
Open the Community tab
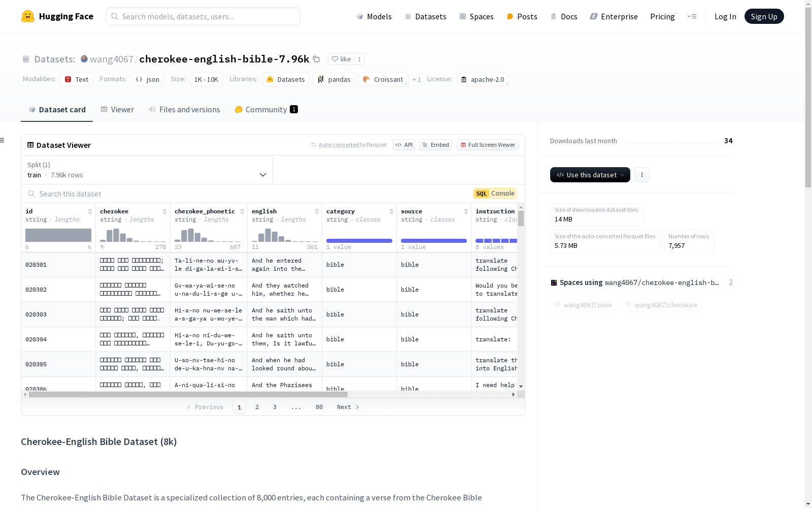(x=266, y=109)
